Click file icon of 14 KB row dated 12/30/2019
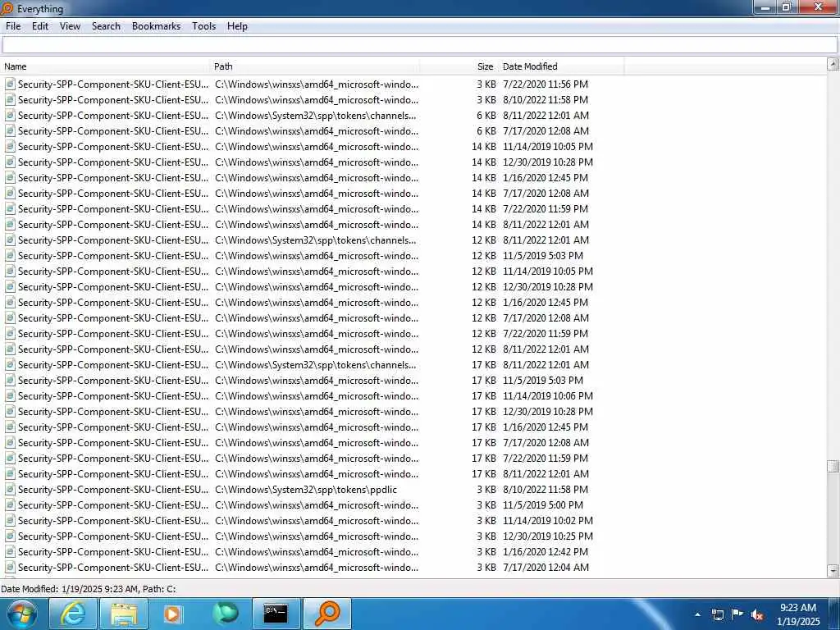Image resolution: width=840 pixels, height=630 pixels. tap(10, 162)
